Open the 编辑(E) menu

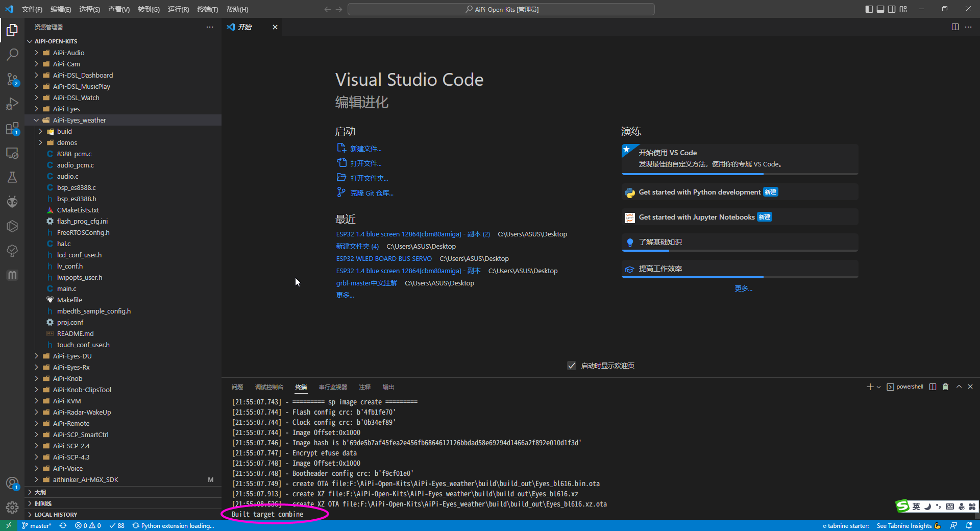pyautogui.click(x=61, y=9)
